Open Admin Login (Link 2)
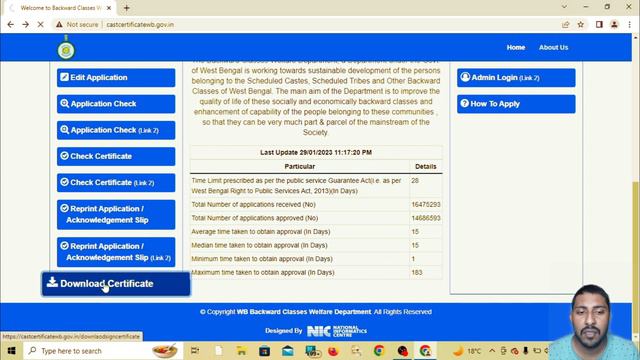The height and width of the screenshot is (360, 640). pyautogui.click(x=516, y=78)
